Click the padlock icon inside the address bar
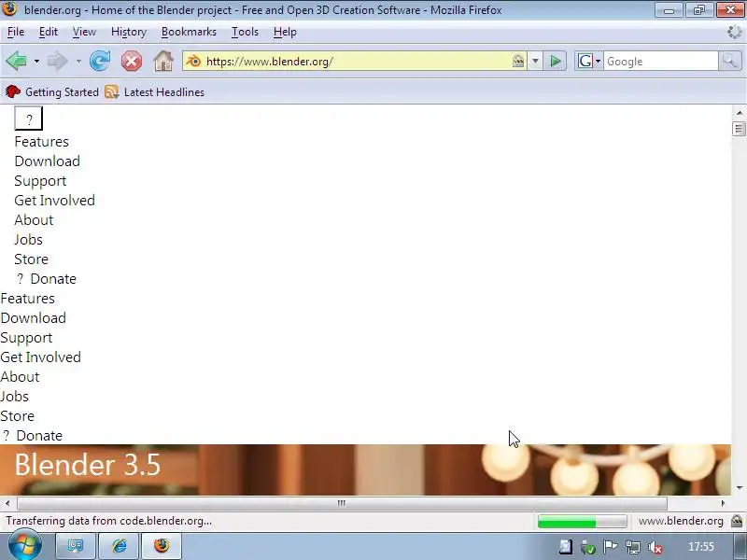 click(x=518, y=61)
